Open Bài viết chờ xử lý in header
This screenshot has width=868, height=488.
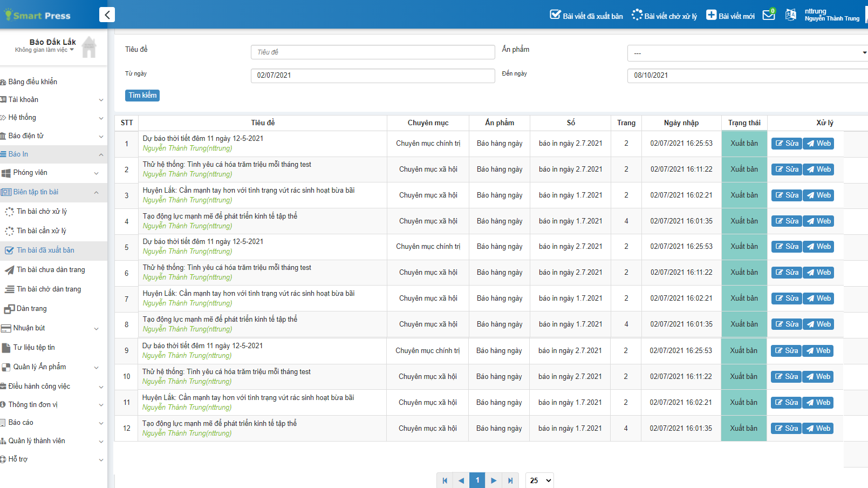click(x=664, y=16)
